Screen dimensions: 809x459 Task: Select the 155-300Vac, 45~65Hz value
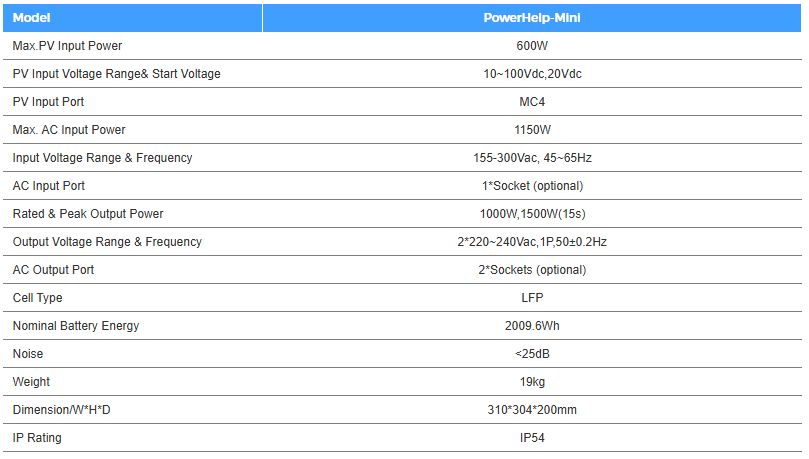click(x=532, y=158)
